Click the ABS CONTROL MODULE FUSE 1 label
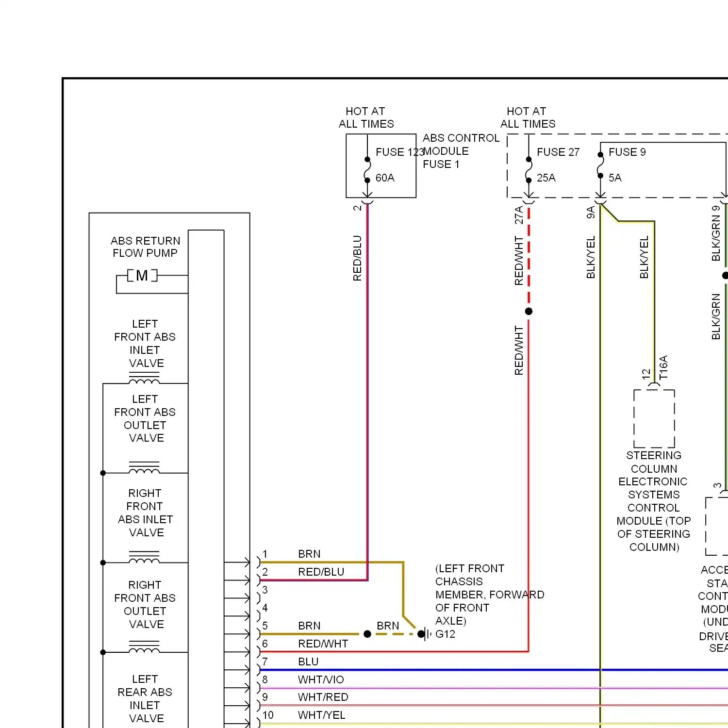Viewport: 728px width, 728px height. [x=461, y=151]
